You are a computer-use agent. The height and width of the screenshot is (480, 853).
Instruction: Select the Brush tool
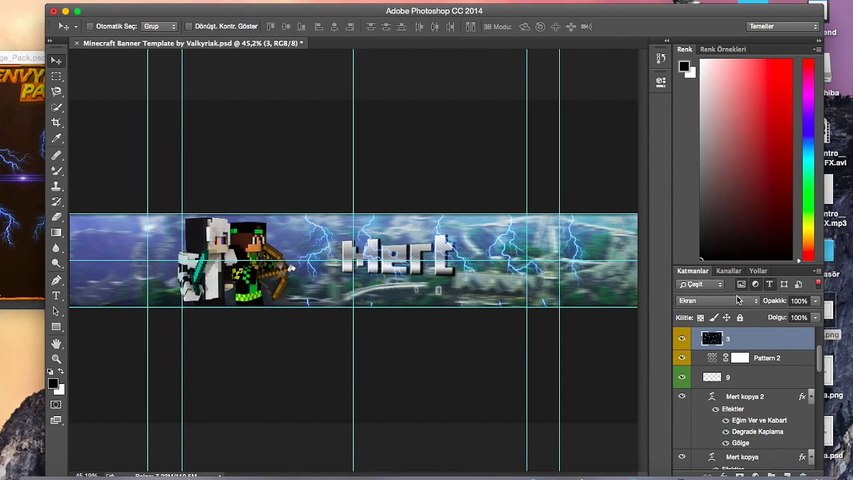(56, 170)
